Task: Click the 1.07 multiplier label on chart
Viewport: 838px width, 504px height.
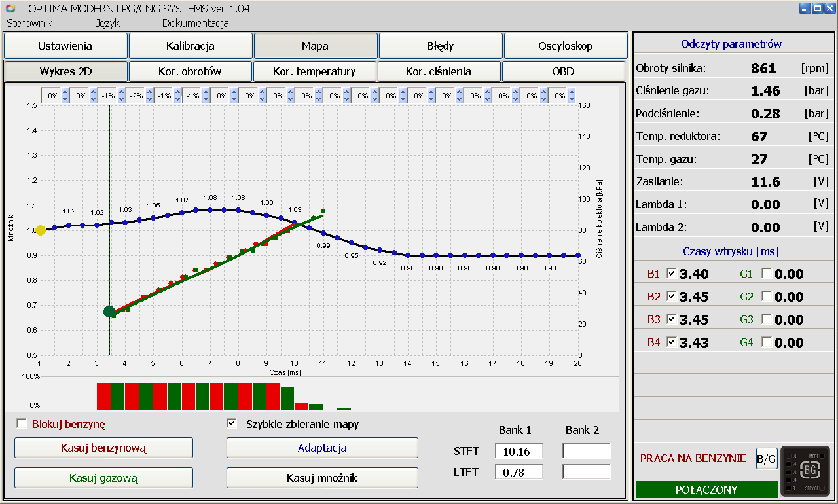Action: [x=182, y=200]
